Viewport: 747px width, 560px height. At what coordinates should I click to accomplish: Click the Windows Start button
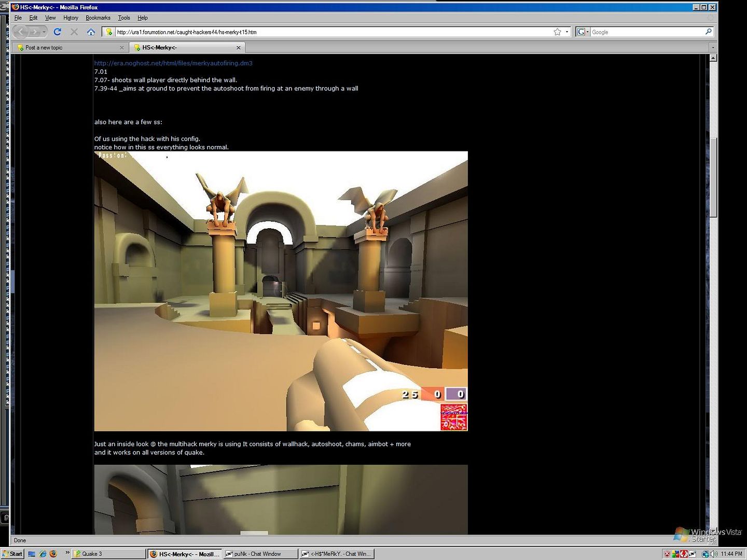pos(12,554)
